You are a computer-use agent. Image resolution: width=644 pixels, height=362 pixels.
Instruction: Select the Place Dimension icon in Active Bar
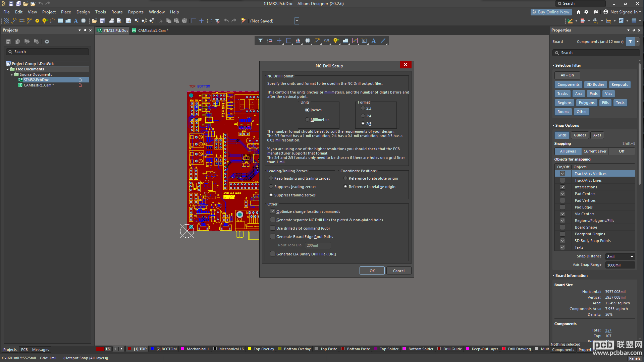coord(364,41)
